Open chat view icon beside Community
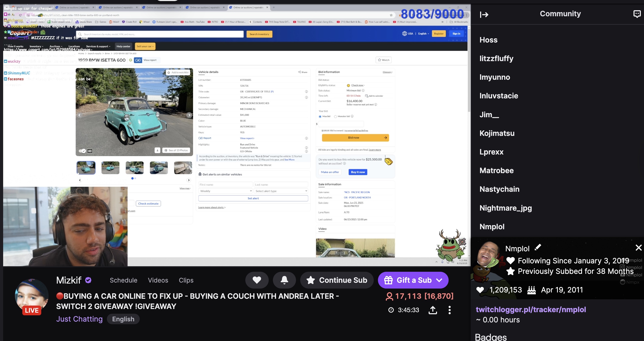The height and width of the screenshot is (341, 644). [x=637, y=14]
